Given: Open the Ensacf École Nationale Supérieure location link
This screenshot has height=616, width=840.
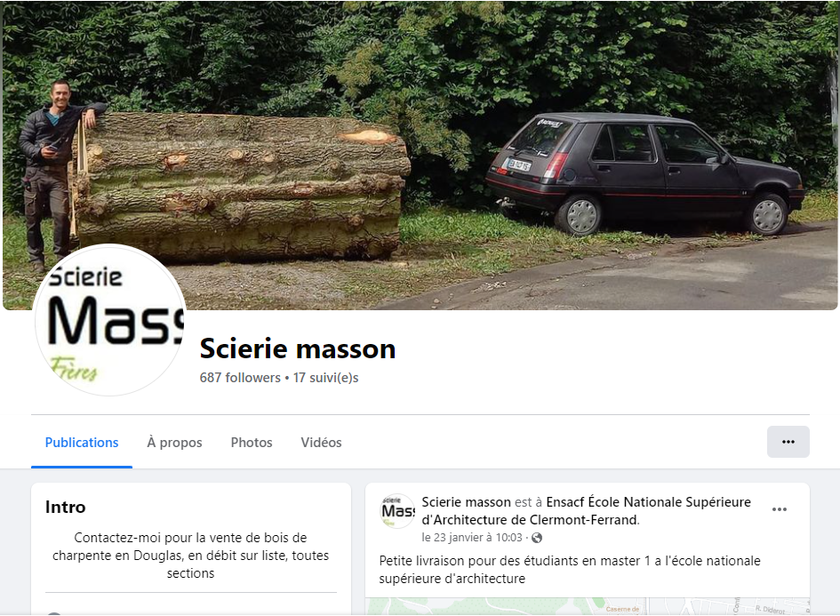Looking at the screenshot, I should (586, 510).
